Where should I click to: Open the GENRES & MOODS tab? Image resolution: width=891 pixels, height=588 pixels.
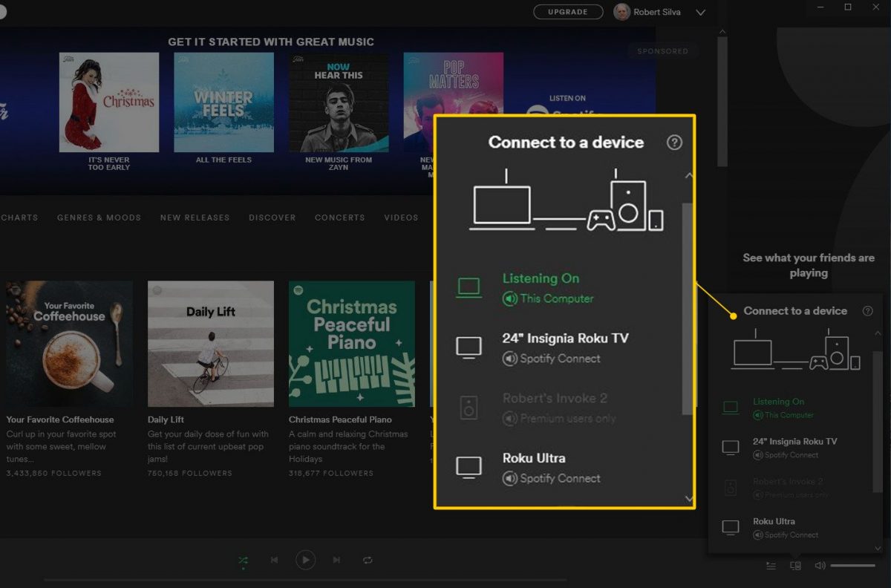pyautogui.click(x=99, y=217)
